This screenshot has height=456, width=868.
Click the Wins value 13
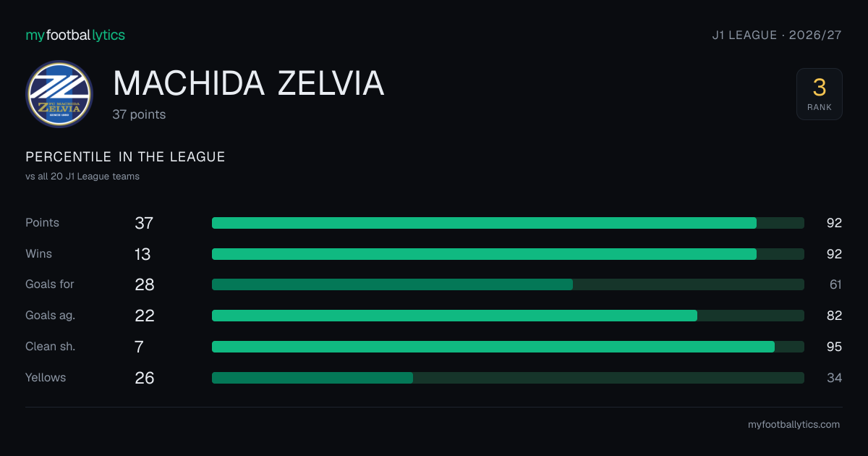point(142,254)
